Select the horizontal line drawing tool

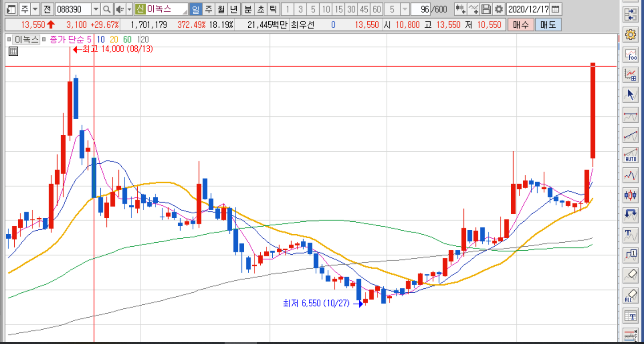[631, 114]
